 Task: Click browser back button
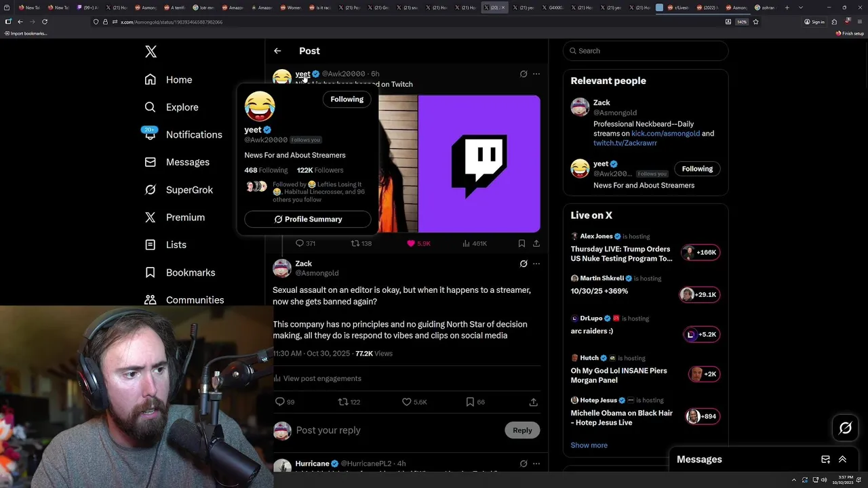[20, 22]
